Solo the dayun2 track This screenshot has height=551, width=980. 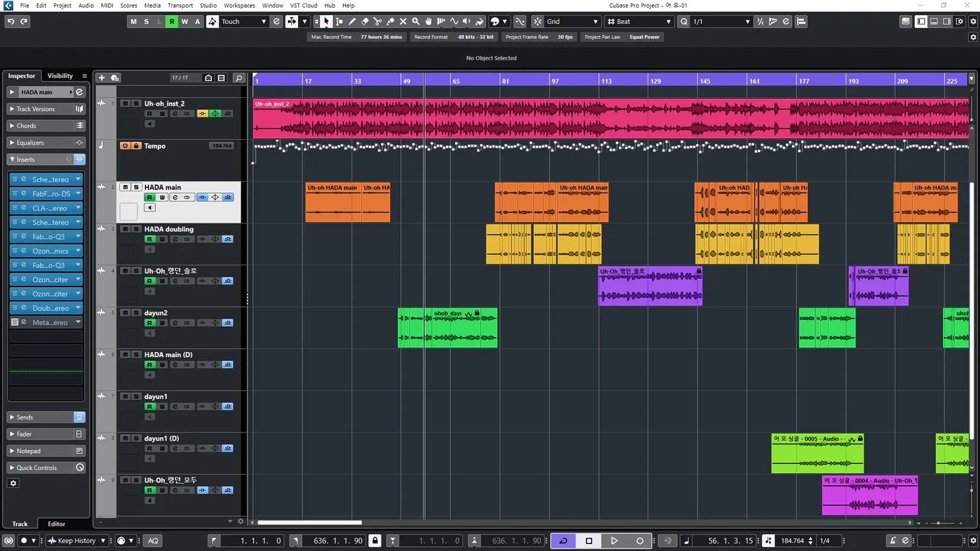coord(136,313)
